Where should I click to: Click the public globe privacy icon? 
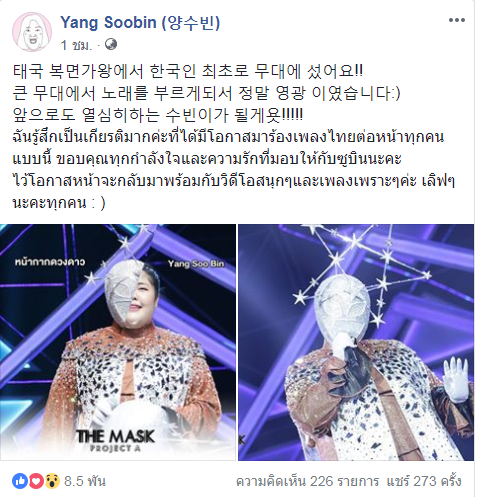click(x=111, y=44)
